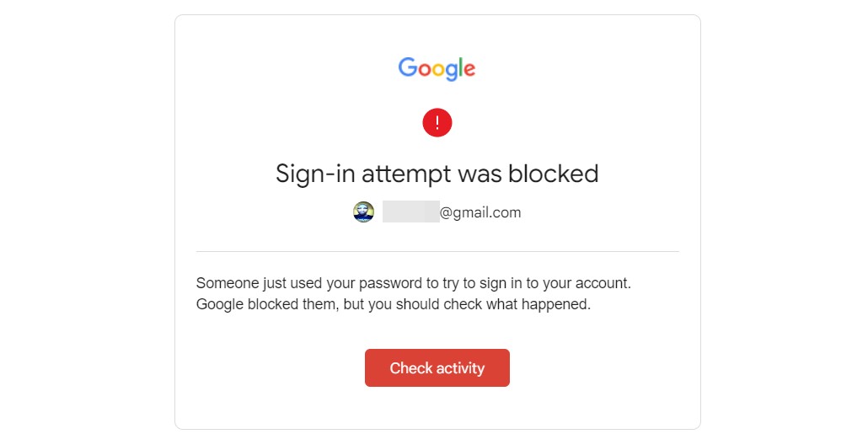868x434 pixels.
Task: Select the @gmail.com email address text
Action: (x=480, y=212)
